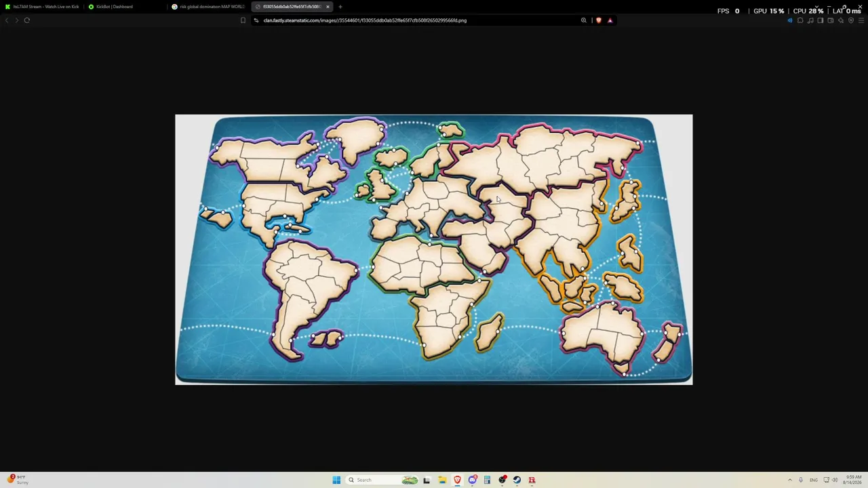Open the Brave Shields lion icon
868x488 pixels.
pyautogui.click(x=598, y=20)
